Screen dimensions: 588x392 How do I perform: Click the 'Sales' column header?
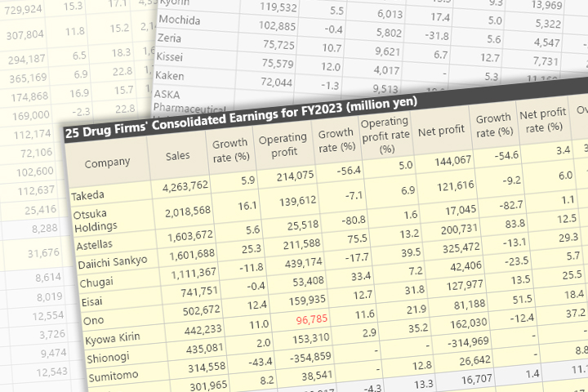(x=178, y=155)
